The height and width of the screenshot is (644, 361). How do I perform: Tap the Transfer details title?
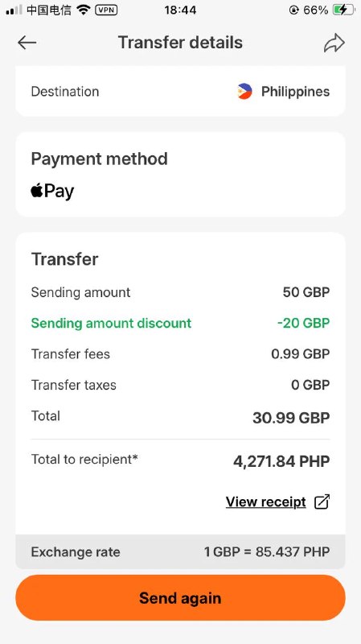click(x=180, y=43)
